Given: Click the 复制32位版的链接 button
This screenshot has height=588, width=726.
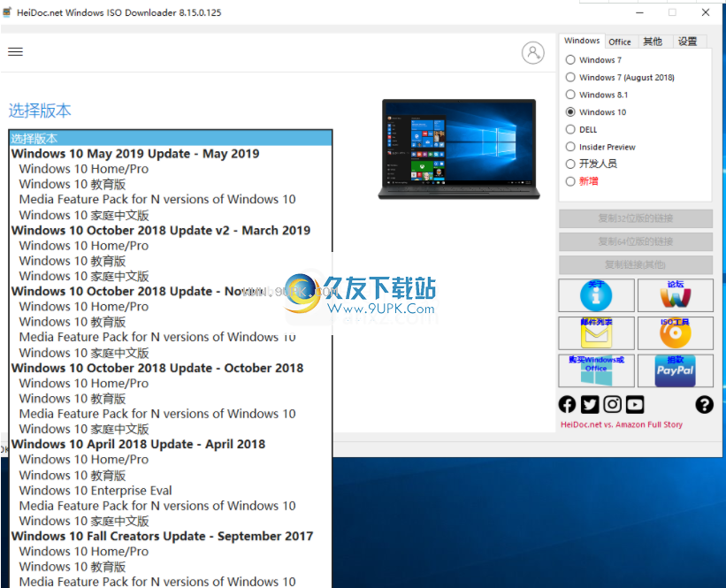Looking at the screenshot, I should pyautogui.click(x=635, y=218).
